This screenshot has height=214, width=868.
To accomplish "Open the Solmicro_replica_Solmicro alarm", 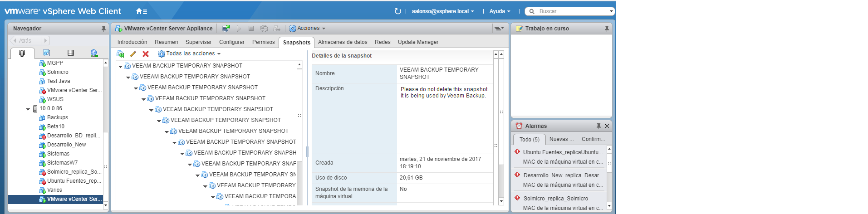I will click(x=556, y=199).
